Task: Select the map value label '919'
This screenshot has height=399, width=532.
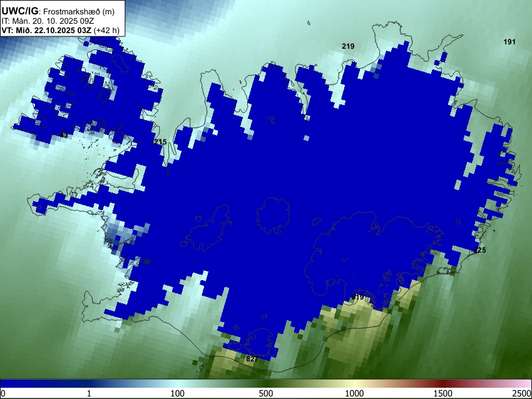Action: click(x=357, y=297)
